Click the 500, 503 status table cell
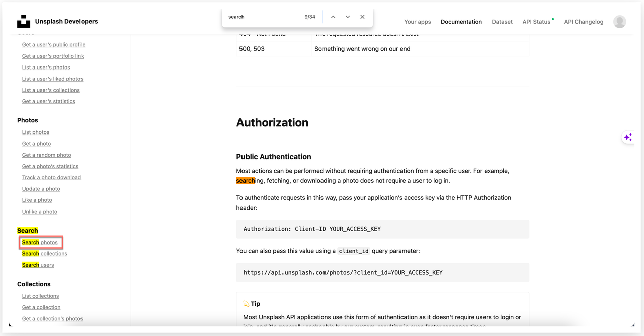Viewport: 644px width, 336px height. click(274, 49)
